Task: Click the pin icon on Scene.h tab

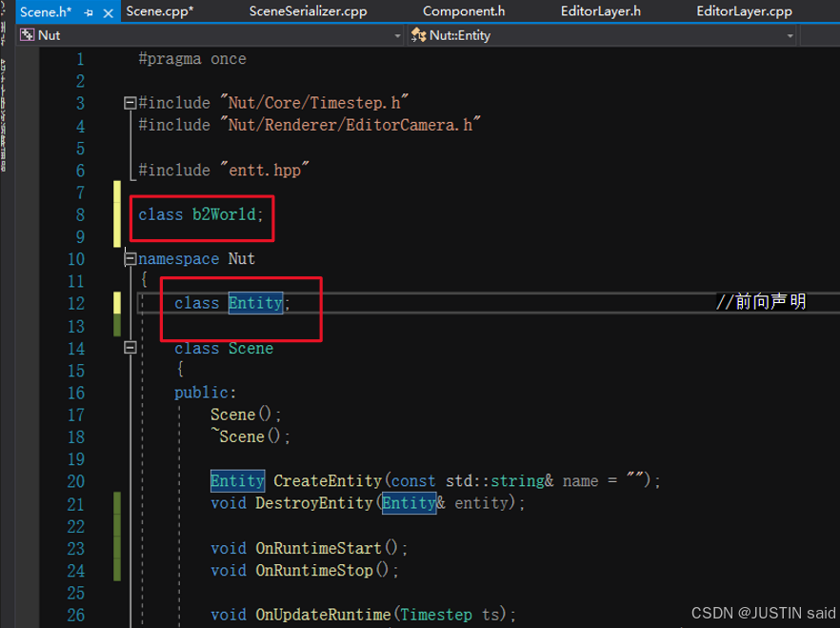Action: pyautogui.click(x=89, y=12)
